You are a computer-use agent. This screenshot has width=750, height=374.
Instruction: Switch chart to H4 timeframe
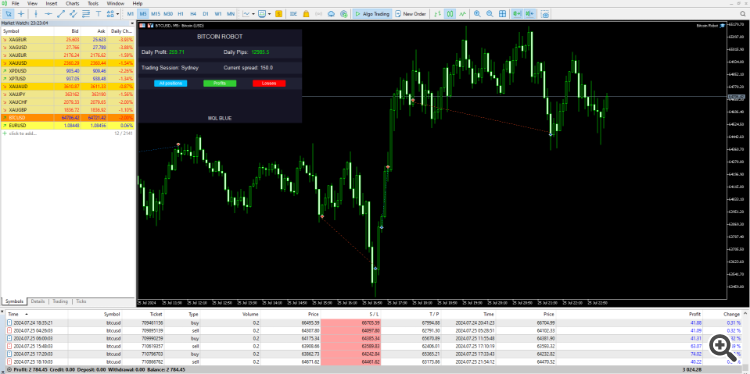pyautogui.click(x=193, y=14)
